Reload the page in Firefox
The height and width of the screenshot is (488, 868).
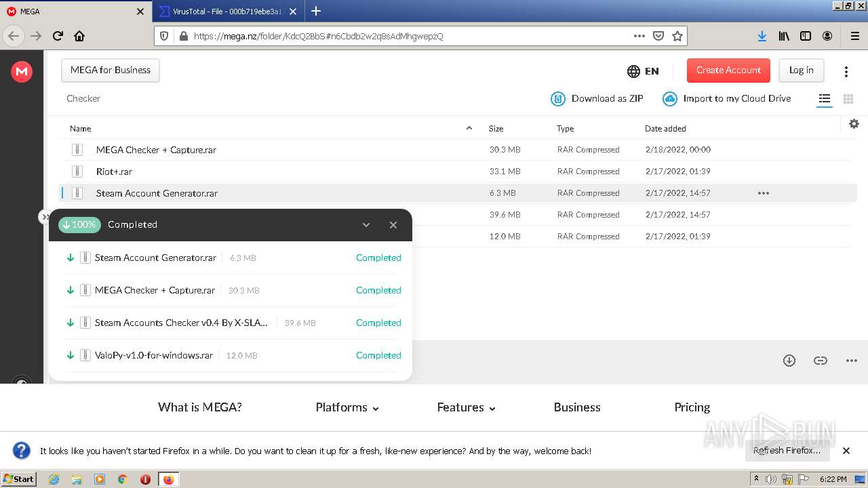(x=58, y=36)
